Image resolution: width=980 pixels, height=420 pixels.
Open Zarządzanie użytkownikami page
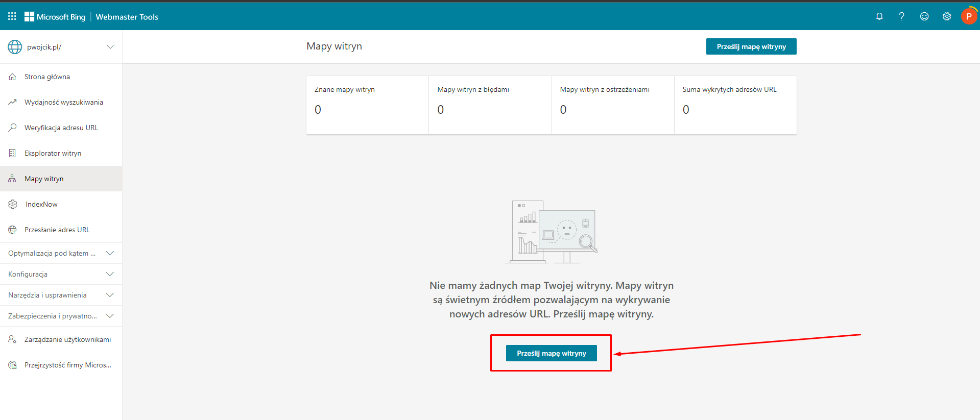tap(67, 339)
